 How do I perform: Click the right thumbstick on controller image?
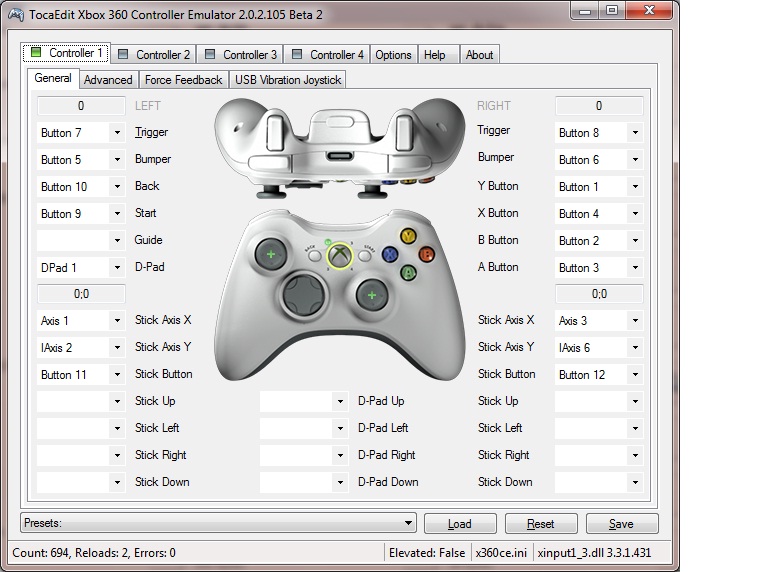click(372, 295)
